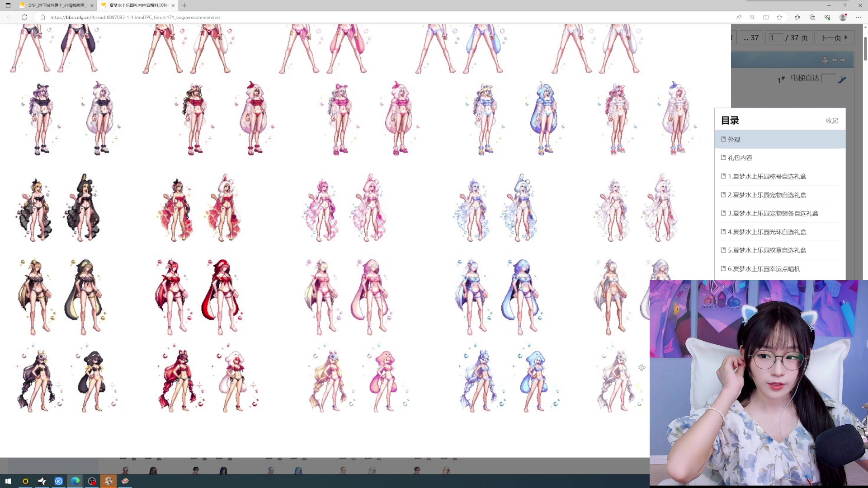868x488 pixels.
Task: Open the yellow ring app in taskbar
Action: tap(25, 481)
